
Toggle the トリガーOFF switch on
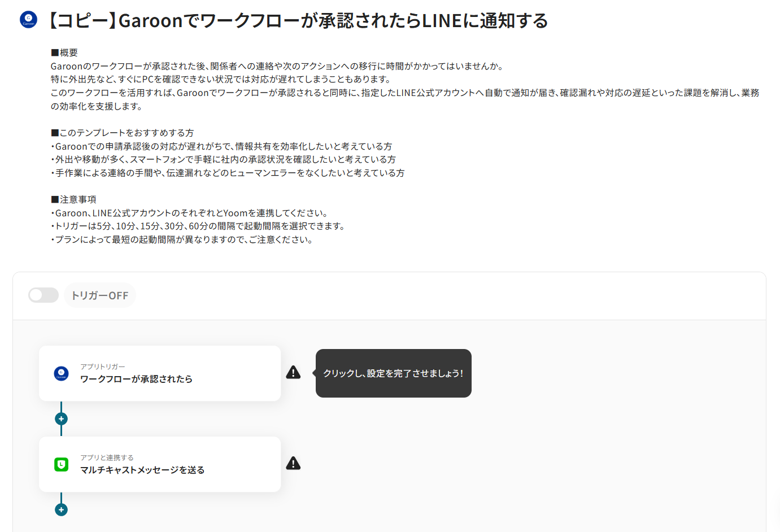click(43, 295)
